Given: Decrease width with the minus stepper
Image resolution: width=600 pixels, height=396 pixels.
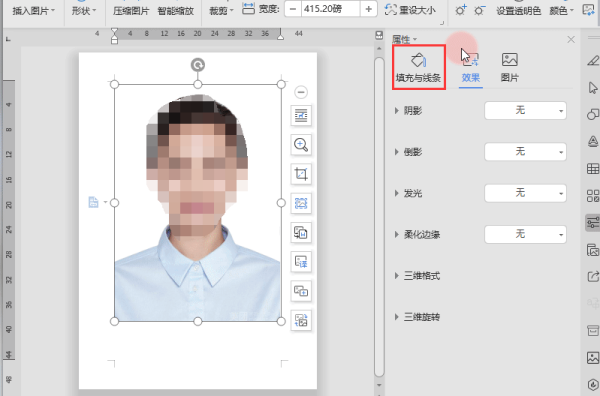Looking at the screenshot, I should (293, 9).
